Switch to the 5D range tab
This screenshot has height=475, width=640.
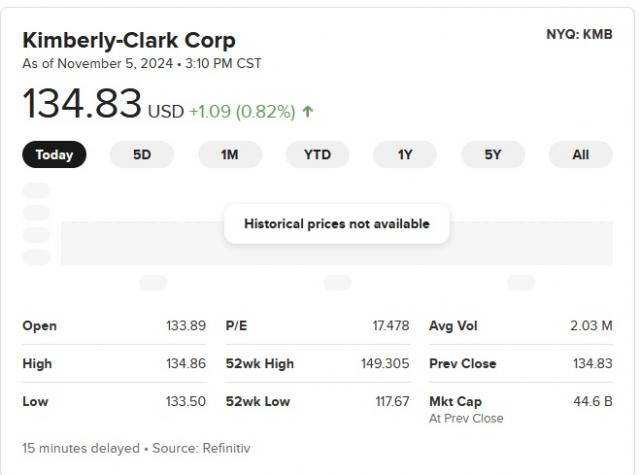142,155
